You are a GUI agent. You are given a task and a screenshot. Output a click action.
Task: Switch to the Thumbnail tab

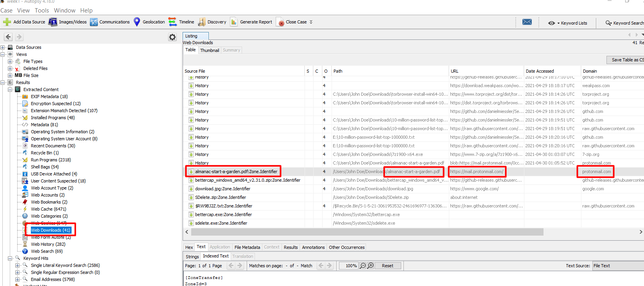210,50
